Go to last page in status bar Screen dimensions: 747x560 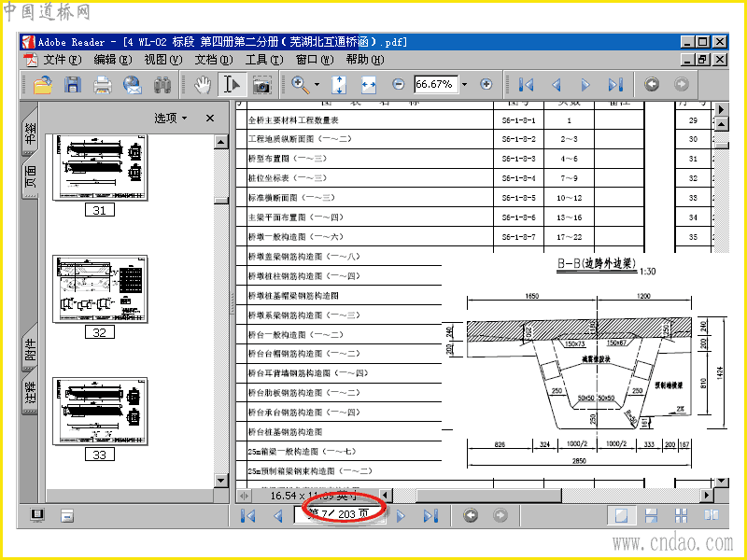click(430, 515)
